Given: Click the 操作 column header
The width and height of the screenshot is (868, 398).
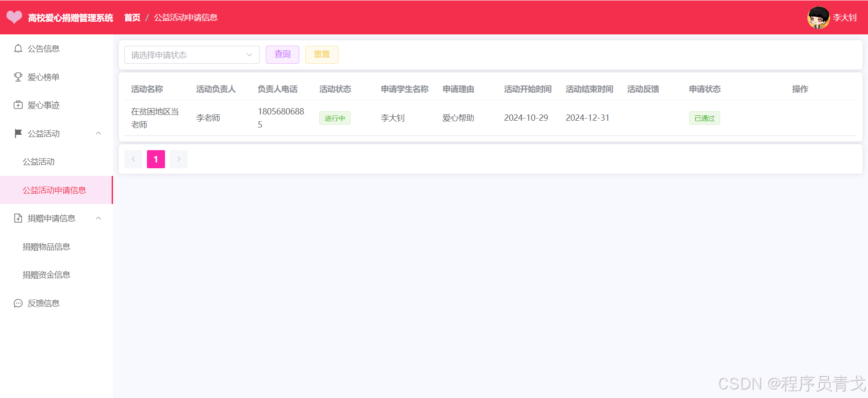Looking at the screenshot, I should pyautogui.click(x=800, y=89).
